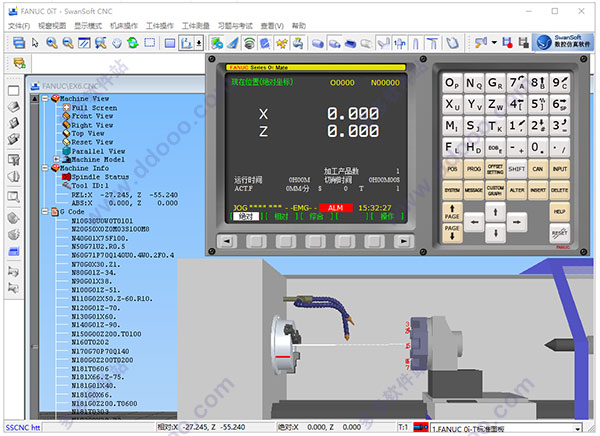Click the CAN key on keypad
Screen dimensions: 600x436
[x=538, y=169]
